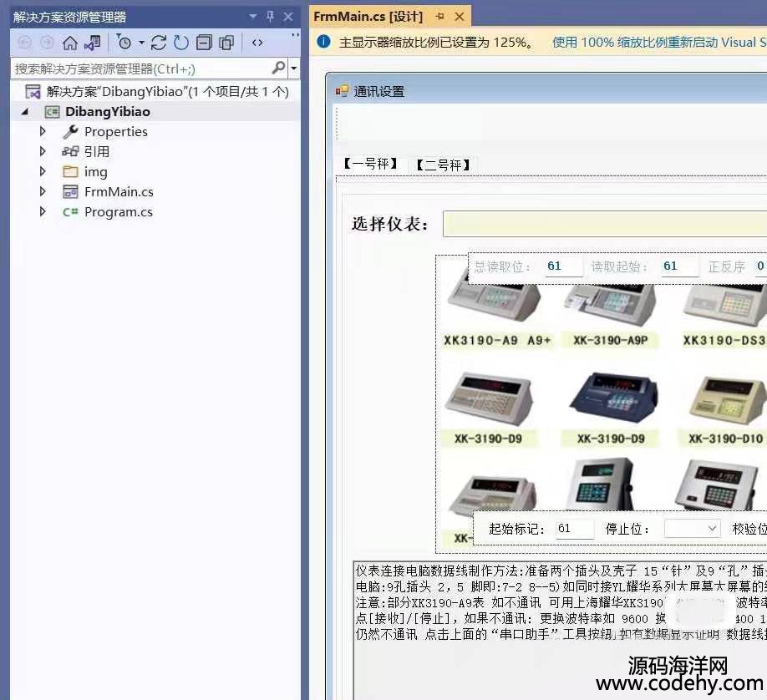The width and height of the screenshot is (767, 700).
Task: Focus the Solution Explorer search box
Action: click(142, 68)
